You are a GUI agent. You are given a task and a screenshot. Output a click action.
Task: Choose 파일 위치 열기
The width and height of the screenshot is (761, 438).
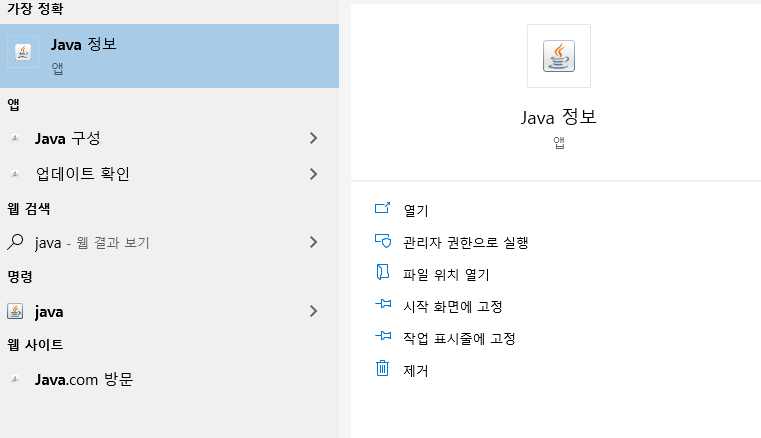(446, 274)
